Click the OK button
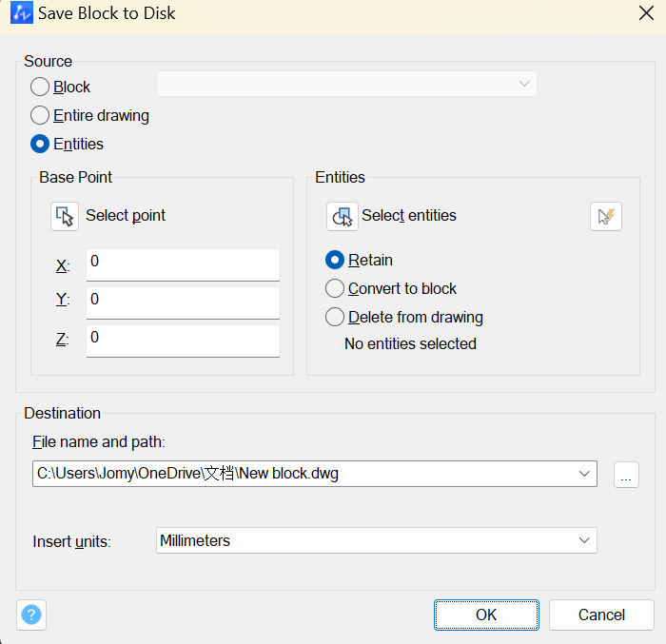666x644 pixels. 486,615
